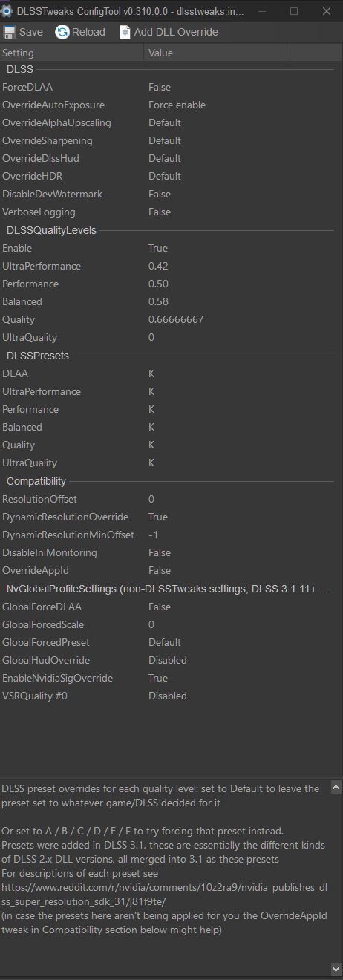The image size is (343, 980).
Task: Minimize the ConfigTool window
Action: (x=261, y=11)
